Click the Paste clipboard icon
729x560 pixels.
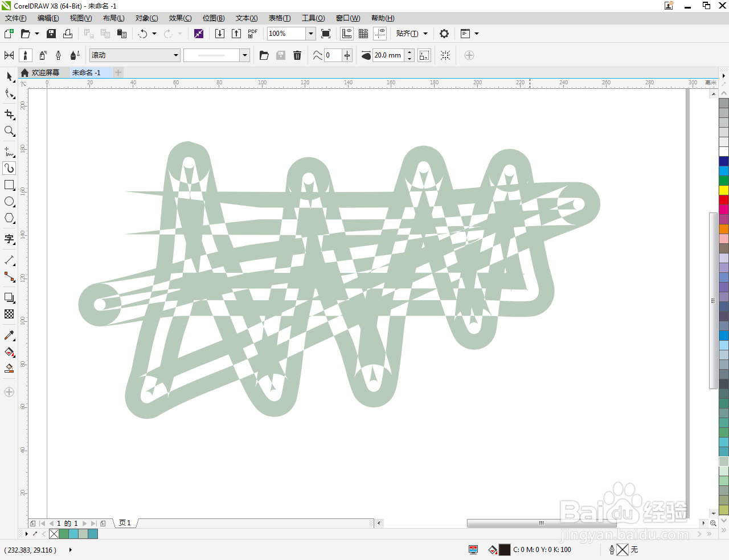(121, 34)
